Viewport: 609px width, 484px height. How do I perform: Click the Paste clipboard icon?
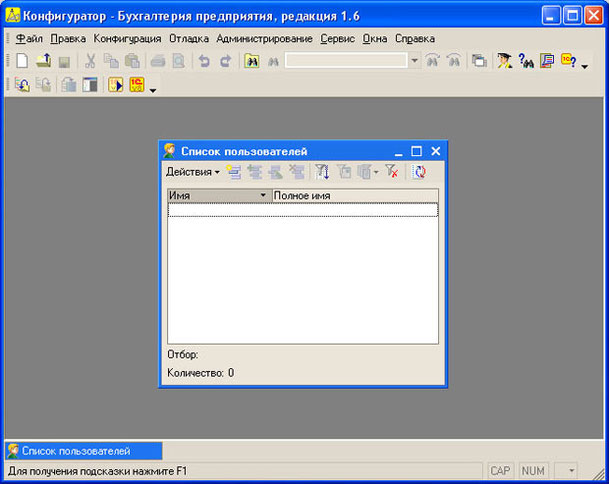[x=132, y=61]
